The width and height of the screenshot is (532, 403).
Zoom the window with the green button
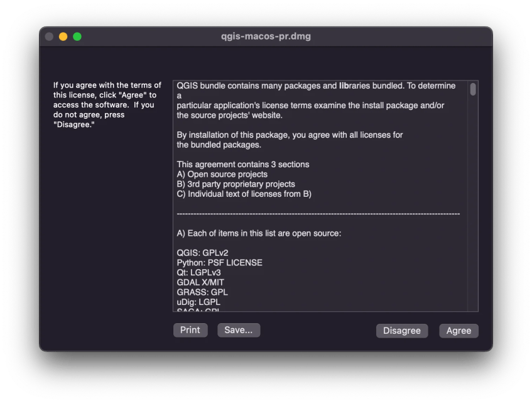pos(77,36)
